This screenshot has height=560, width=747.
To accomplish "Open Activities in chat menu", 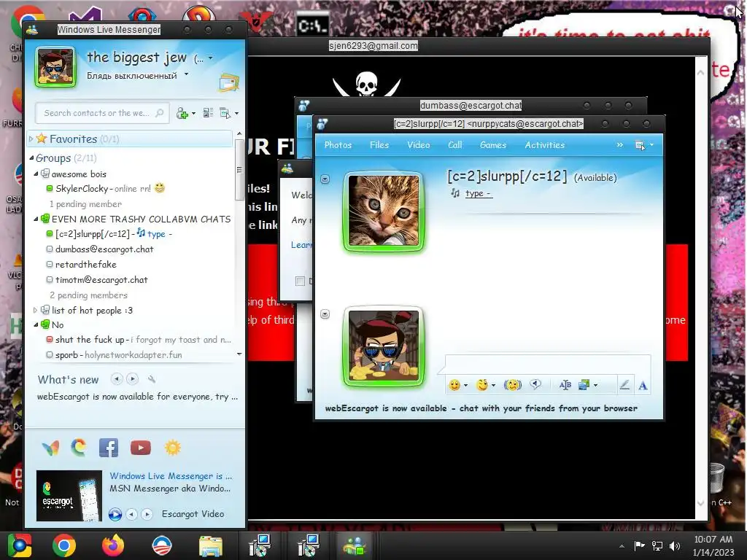I will (544, 145).
